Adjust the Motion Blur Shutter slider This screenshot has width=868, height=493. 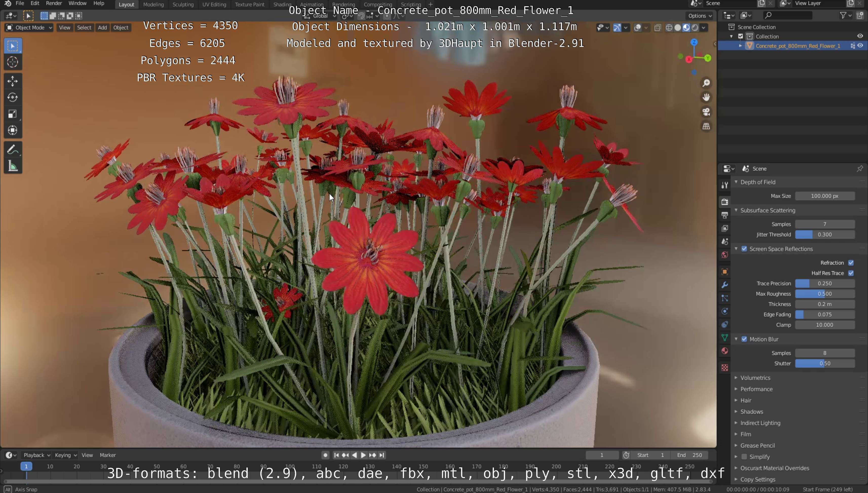[x=825, y=363]
